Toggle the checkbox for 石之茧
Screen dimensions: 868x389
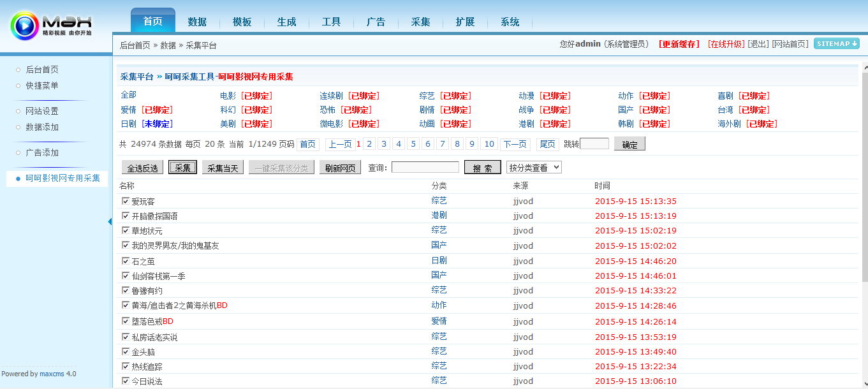tap(125, 261)
